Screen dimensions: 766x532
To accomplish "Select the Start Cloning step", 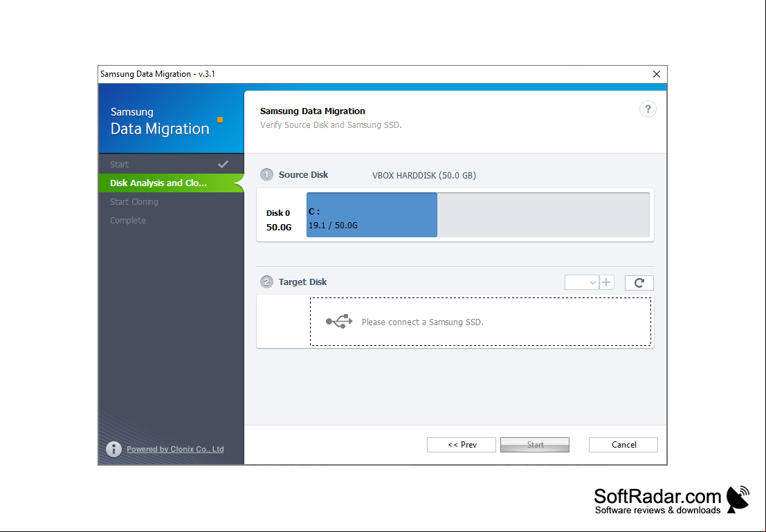I will (x=171, y=201).
